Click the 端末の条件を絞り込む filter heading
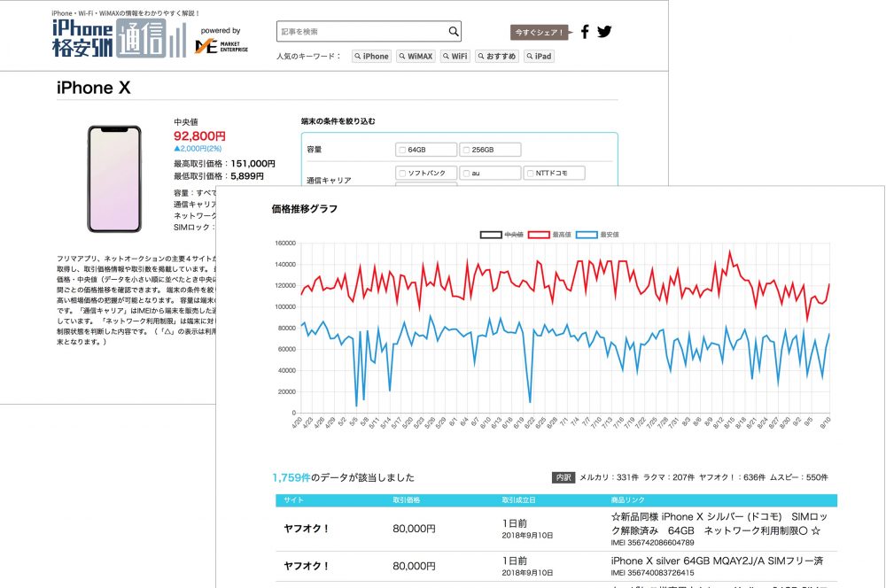Viewport: 886px width, 588px height. [338, 121]
